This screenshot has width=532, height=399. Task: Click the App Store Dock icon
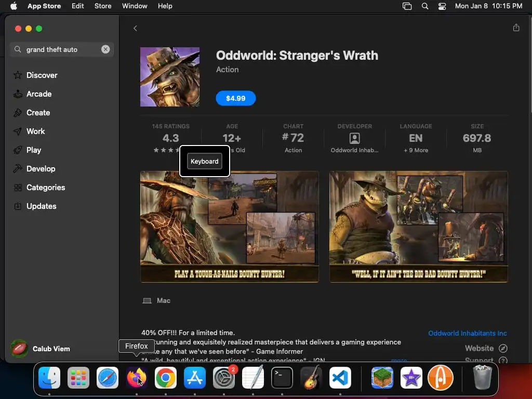point(195,378)
